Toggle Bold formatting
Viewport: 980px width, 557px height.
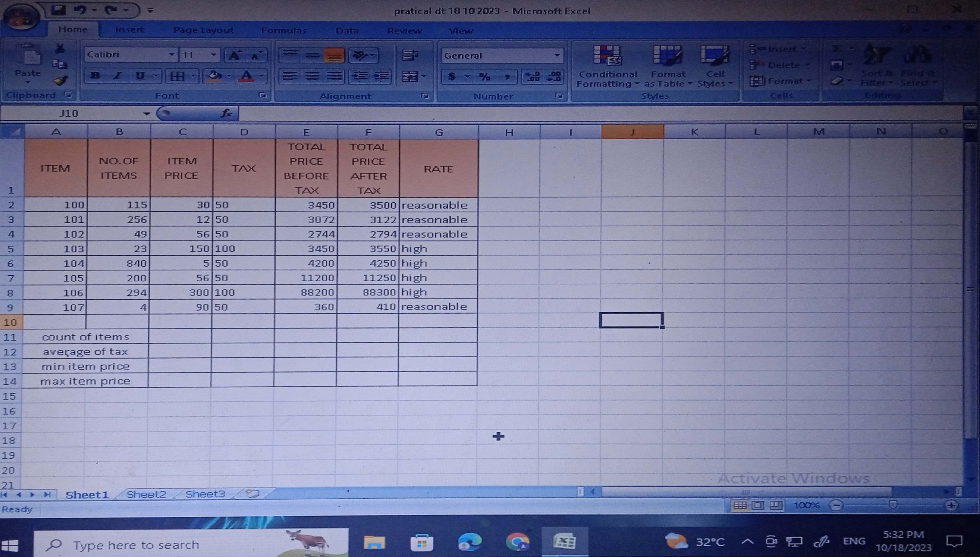coord(95,76)
